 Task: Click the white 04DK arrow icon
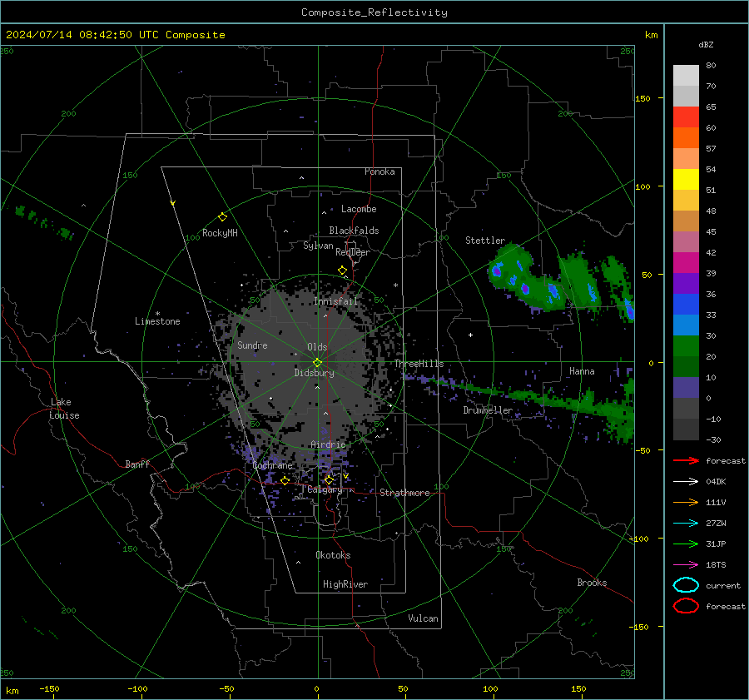click(686, 482)
